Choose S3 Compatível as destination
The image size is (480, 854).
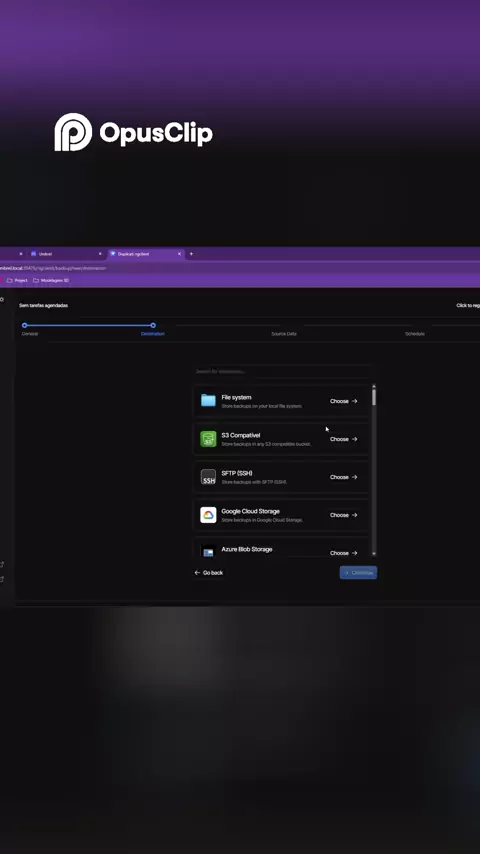click(x=344, y=439)
